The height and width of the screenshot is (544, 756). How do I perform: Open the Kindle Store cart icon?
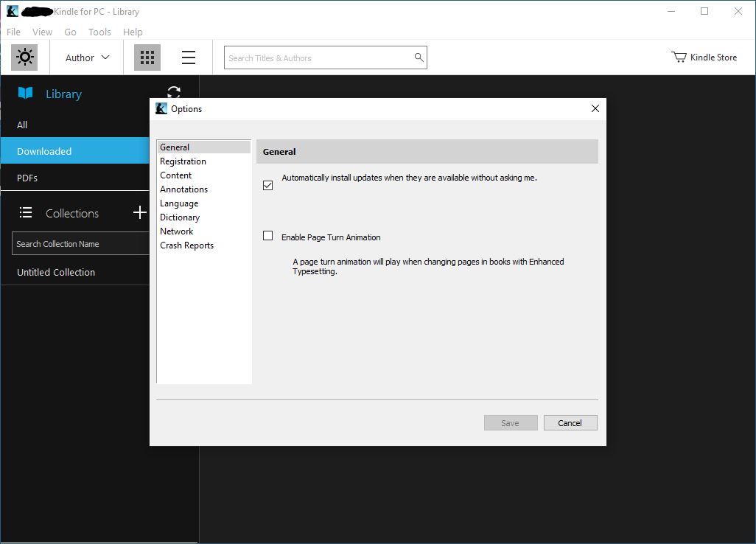point(679,57)
